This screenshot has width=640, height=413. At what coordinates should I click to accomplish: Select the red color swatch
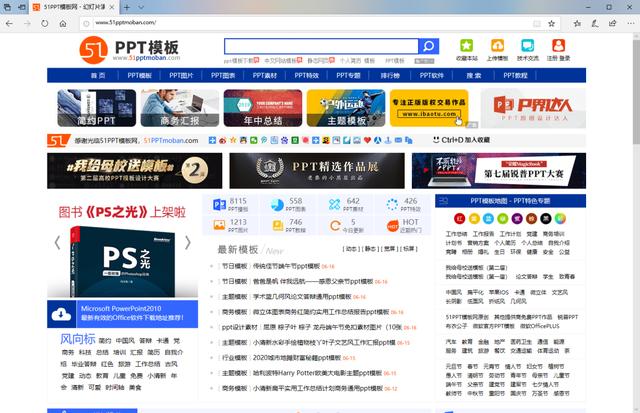coord(460,219)
